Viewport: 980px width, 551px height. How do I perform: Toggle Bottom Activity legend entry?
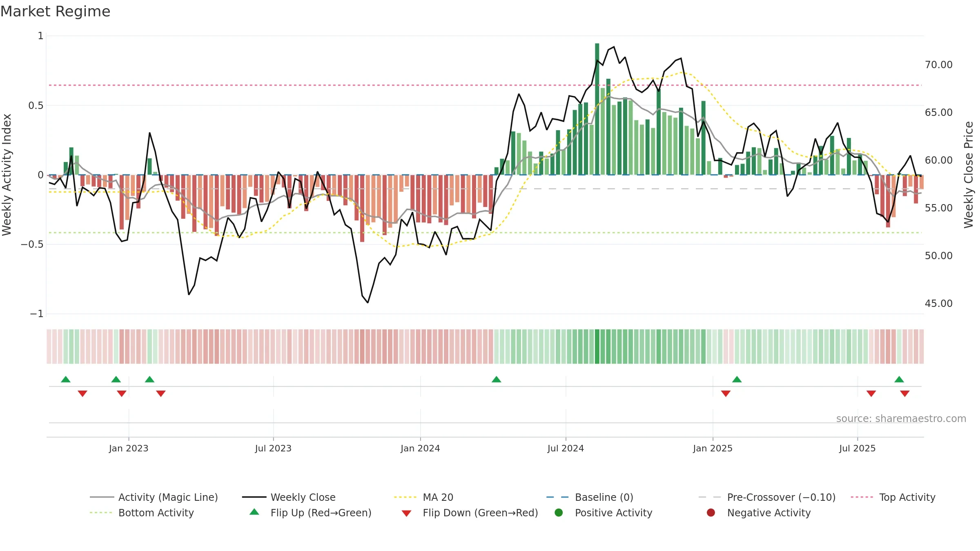(x=142, y=513)
